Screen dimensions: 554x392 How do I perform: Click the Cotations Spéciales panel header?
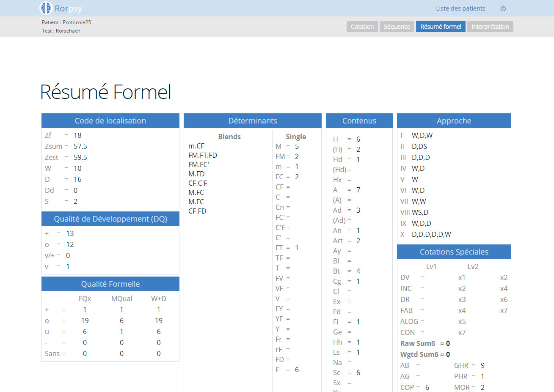point(454,252)
